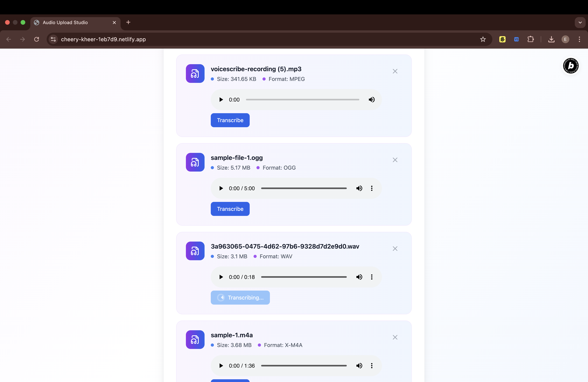This screenshot has width=588, height=382.
Task: Open a new browser tab
Action: tap(128, 23)
